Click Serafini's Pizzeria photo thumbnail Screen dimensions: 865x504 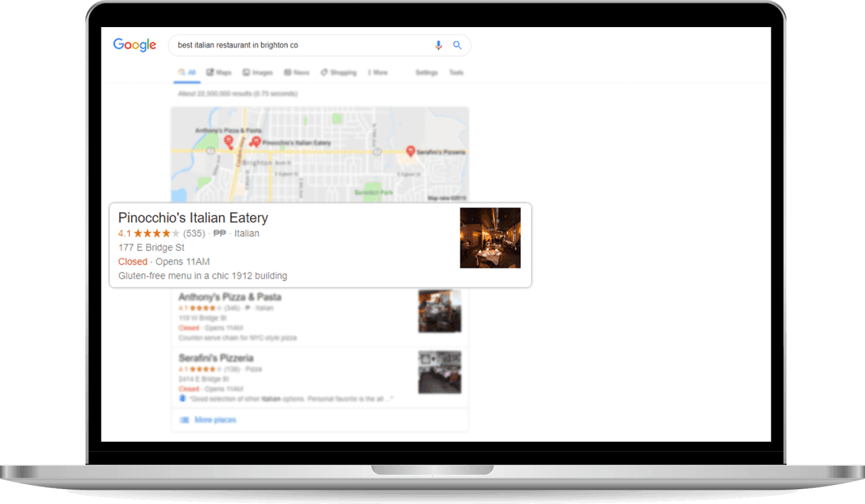tap(440, 372)
